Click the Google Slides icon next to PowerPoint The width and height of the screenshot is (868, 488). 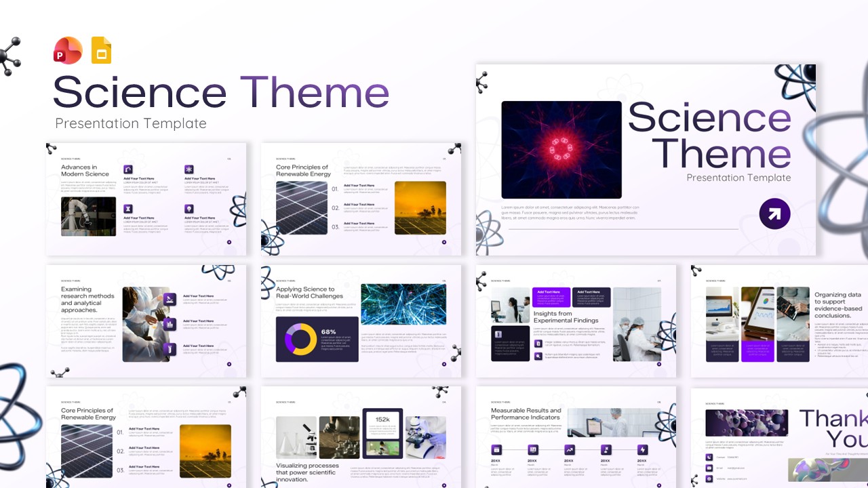coord(100,50)
